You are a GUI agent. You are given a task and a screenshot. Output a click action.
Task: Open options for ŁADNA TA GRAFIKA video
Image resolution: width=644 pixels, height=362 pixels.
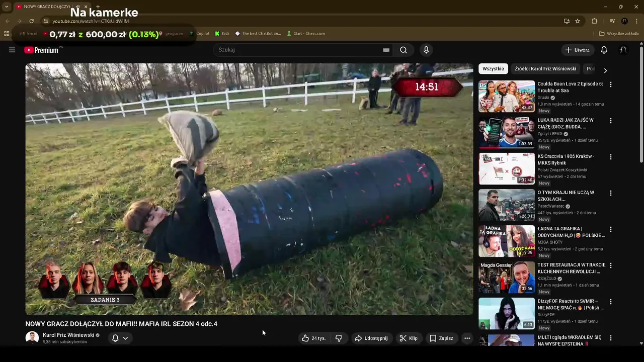611,229
